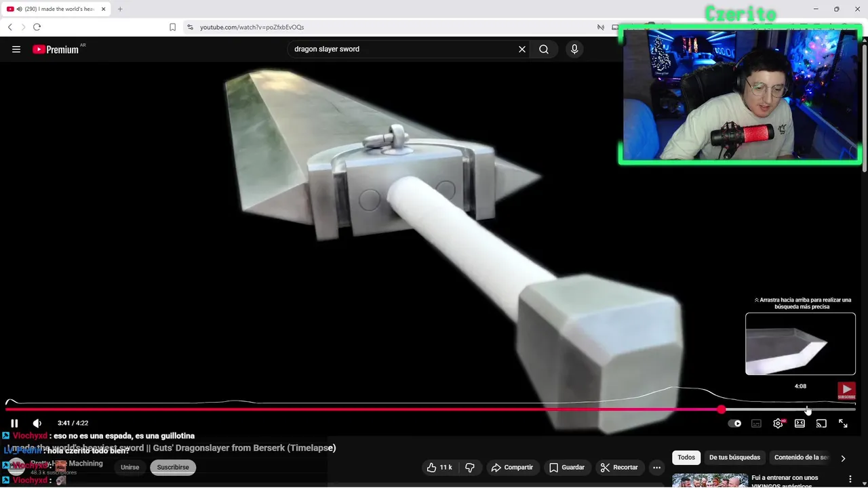Click the red progress scrubber handle
This screenshot has width=868, height=488.
721,409
